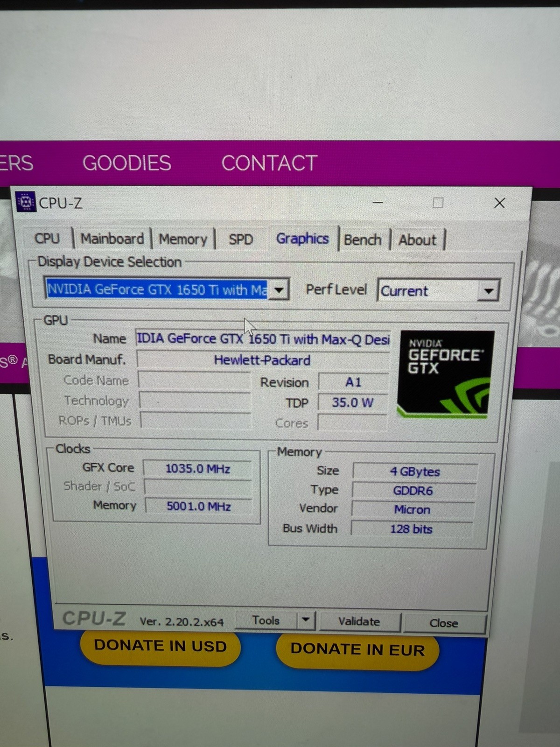This screenshot has width=560, height=747.
Task: Minimize the CPU-Z window
Action: [x=378, y=203]
